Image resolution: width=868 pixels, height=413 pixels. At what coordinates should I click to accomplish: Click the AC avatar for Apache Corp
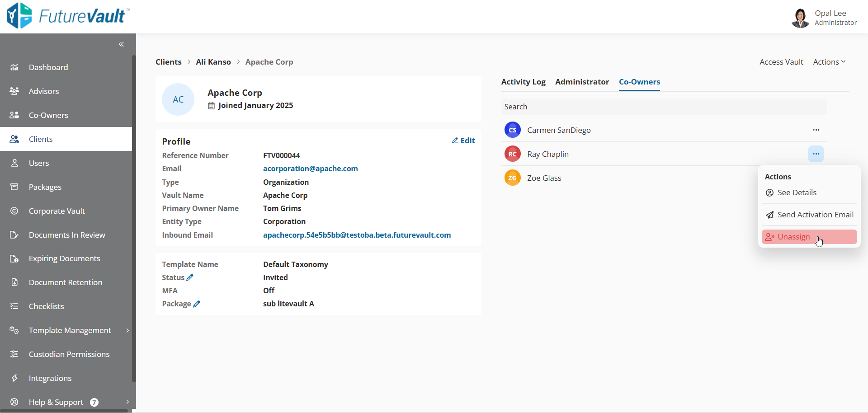click(x=178, y=99)
